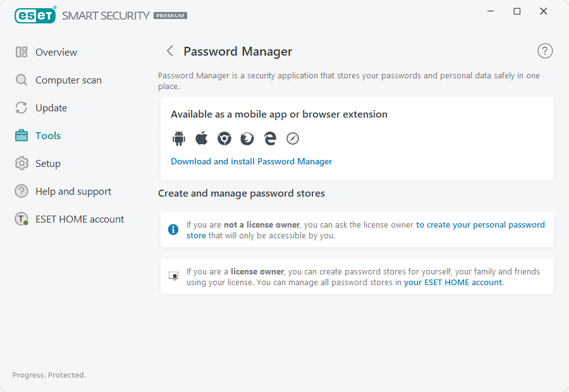Click the ESET logo in title bar

tap(35, 15)
